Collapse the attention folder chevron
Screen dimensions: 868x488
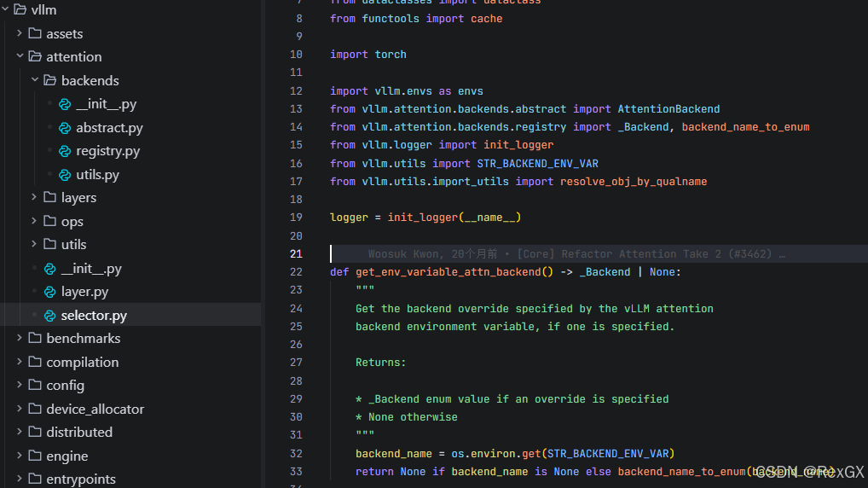[20, 56]
